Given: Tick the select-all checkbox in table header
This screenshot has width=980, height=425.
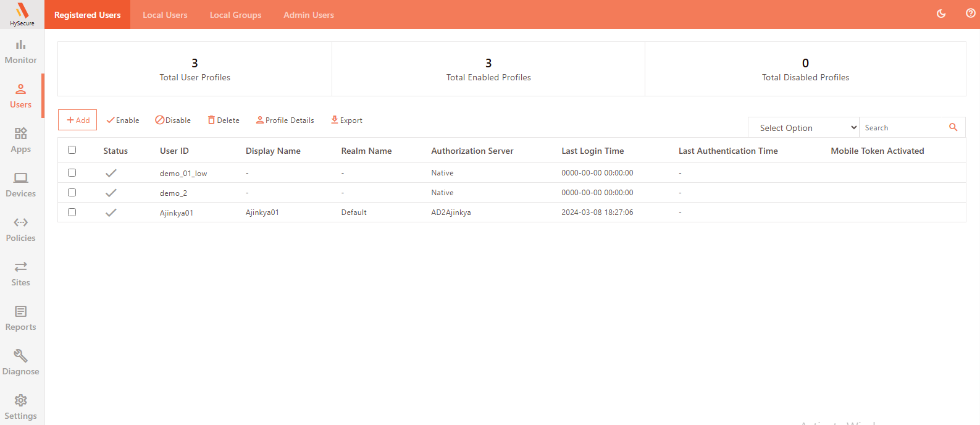Looking at the screenshot, I should coord(72,150).
